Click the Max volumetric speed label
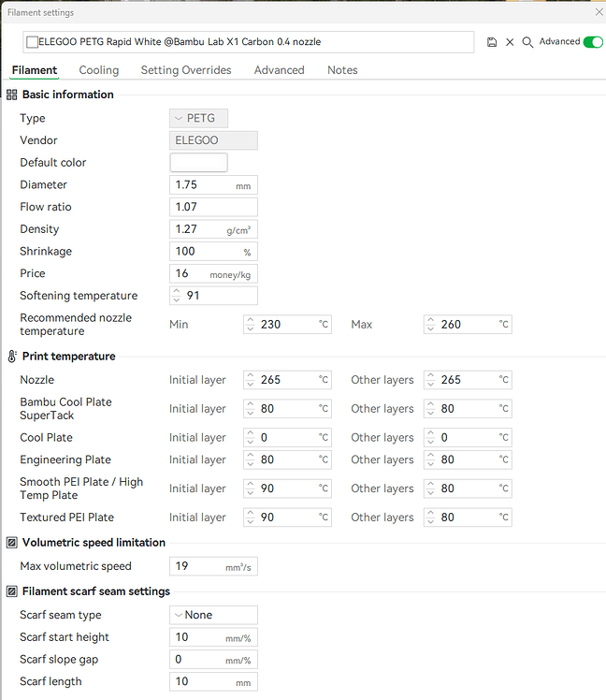Image resolution: width=606 pixels, height=700 pixels. [x=76, y=566]
